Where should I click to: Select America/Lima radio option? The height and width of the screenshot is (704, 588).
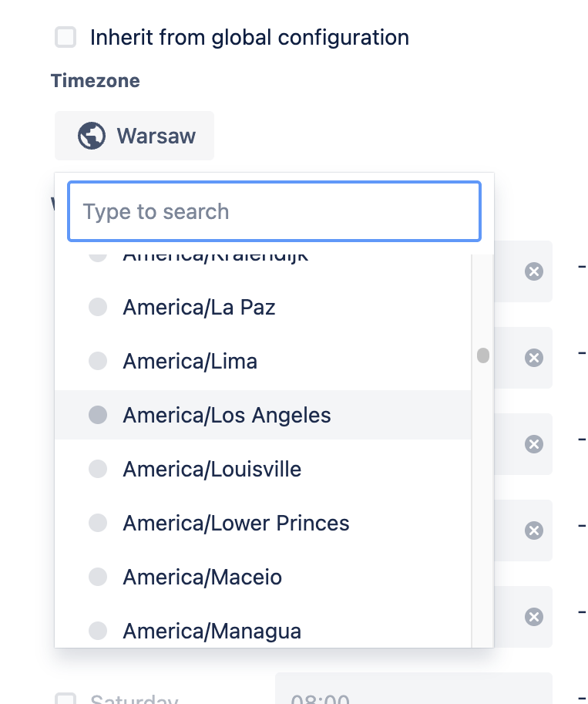pos(98,361)
